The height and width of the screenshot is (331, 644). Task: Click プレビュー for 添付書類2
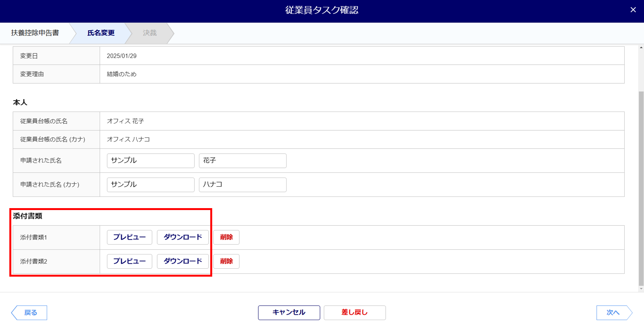[x=129, y=261]
